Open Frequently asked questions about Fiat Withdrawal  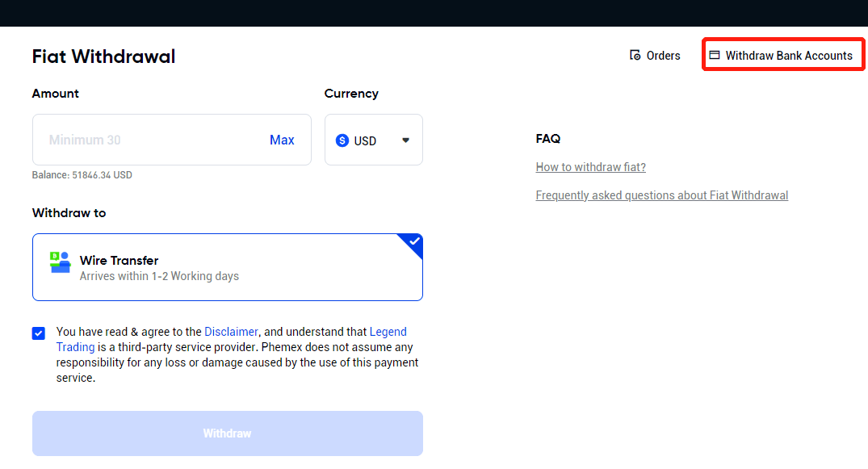coord(662,195)
